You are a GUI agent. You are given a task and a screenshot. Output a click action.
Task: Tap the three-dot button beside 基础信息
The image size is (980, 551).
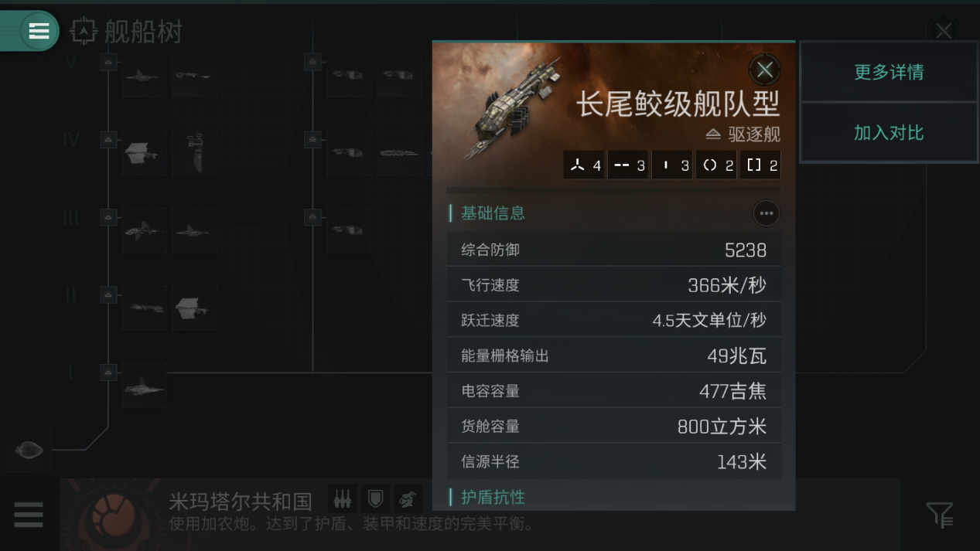point(766,213)
